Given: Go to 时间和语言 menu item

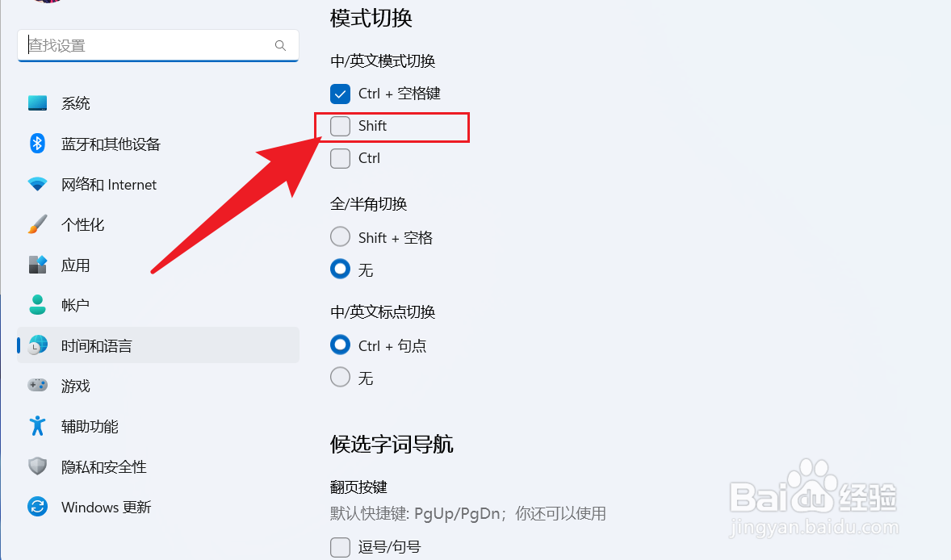Looking at the screenshot, I should pyautogui.click(x=158, y=345).
